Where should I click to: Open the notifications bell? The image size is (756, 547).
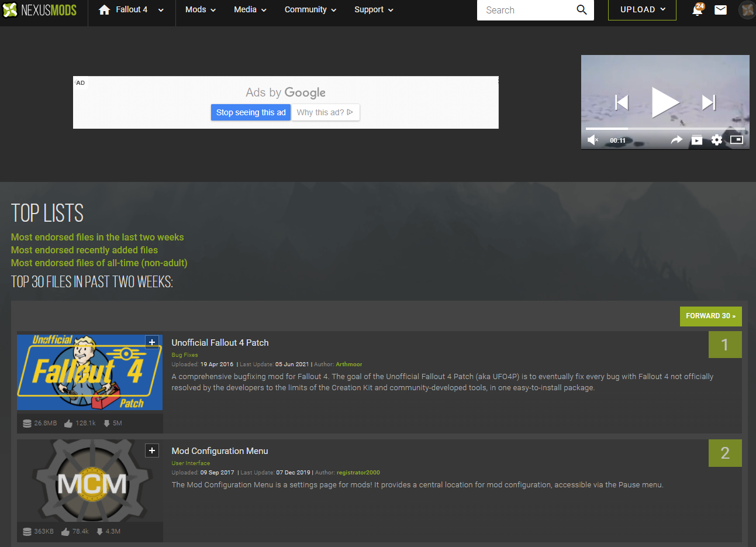click(697, 10)
